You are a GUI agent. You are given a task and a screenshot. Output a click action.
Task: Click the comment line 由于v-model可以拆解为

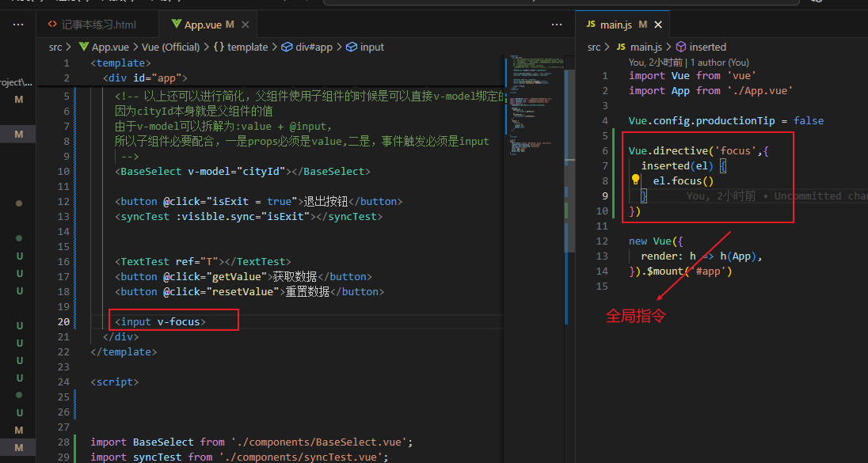pos(223,126)
